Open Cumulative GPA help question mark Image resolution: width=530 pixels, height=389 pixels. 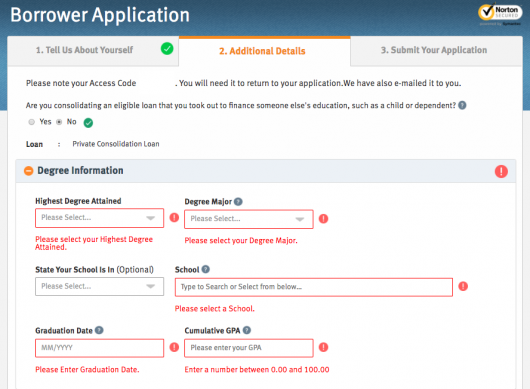[247, 330]
